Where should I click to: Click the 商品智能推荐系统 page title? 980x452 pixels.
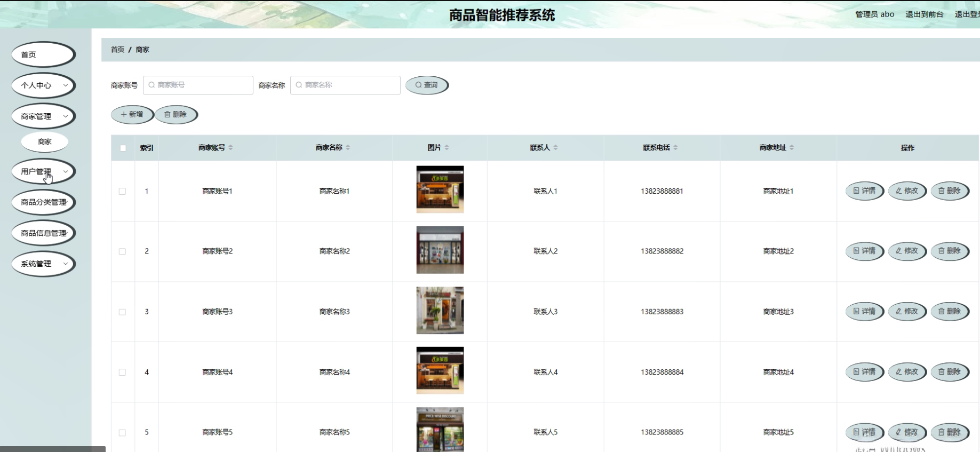(x=502, y=15)
